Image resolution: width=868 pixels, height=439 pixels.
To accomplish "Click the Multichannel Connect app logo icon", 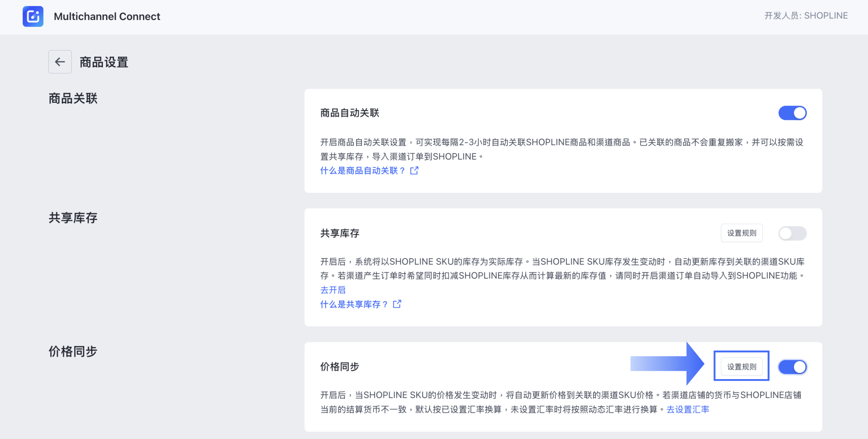I will 33,16.
